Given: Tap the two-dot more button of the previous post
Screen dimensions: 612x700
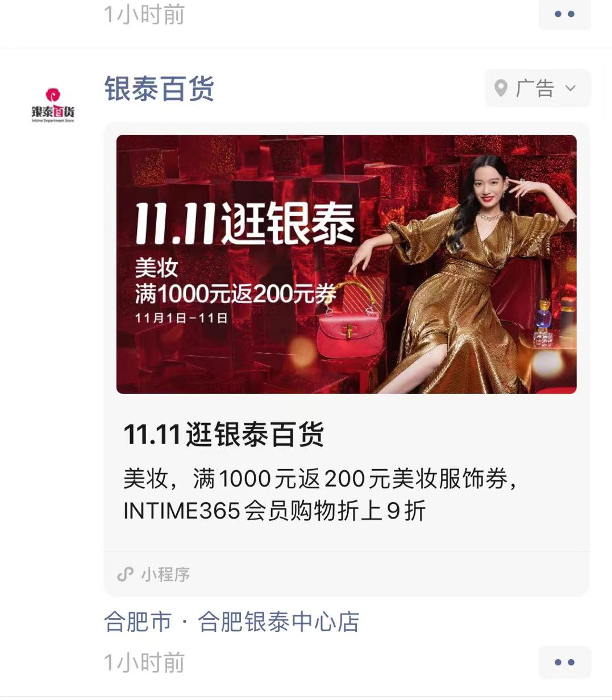Looking at the screenshot, I should [x=564, y=14].
